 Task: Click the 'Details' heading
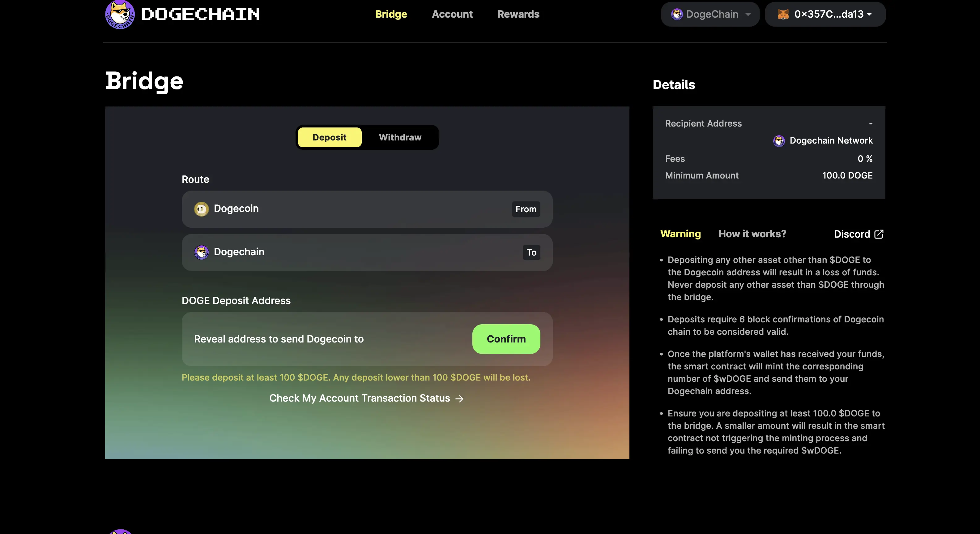pos(674,84)
